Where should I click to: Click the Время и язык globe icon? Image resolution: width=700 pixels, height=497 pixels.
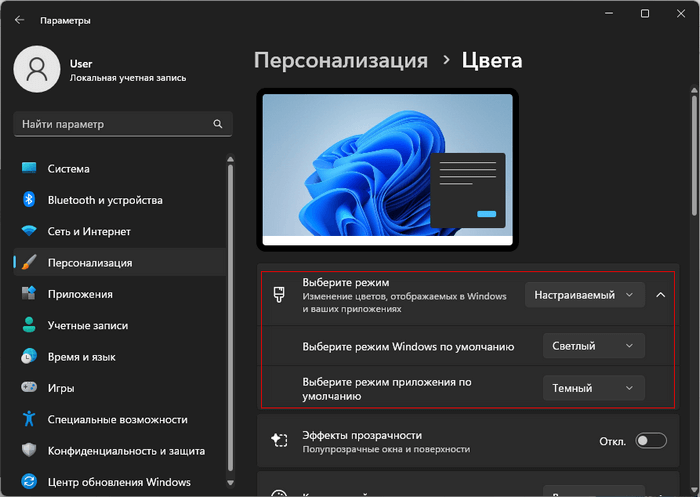click(x=28, y=356)
